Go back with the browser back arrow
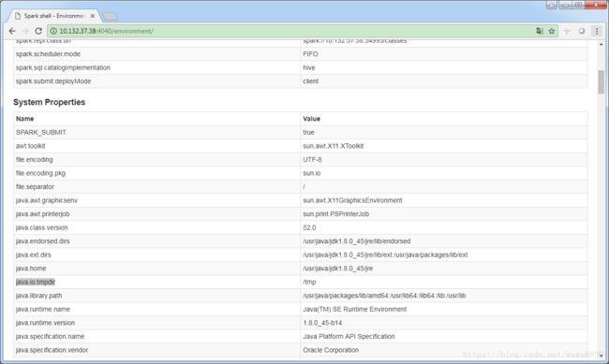609x364 pixels. click(x=12, y=31)
